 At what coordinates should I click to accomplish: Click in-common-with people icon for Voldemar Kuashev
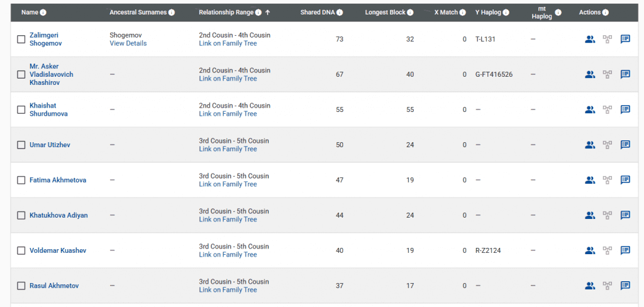tap(589, 250)
